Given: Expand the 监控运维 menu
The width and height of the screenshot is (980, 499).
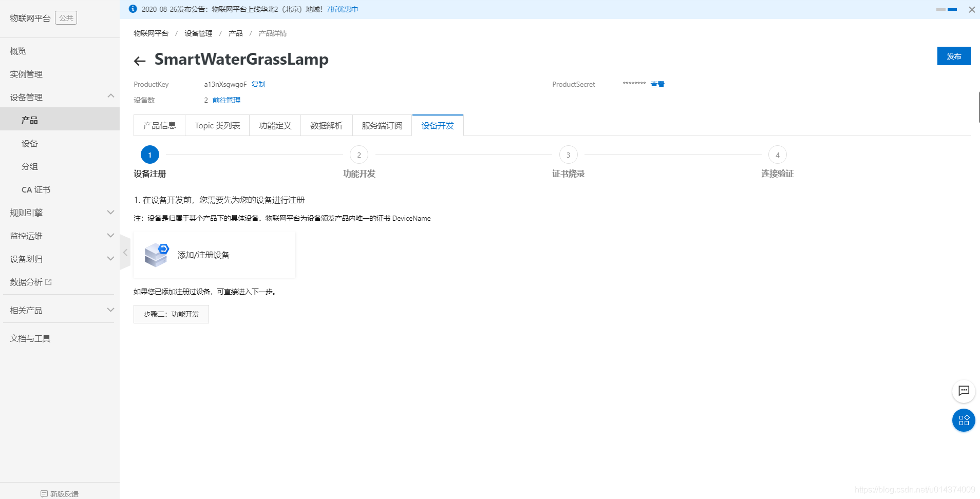Looking at the screenshot, I should point(111,235).
